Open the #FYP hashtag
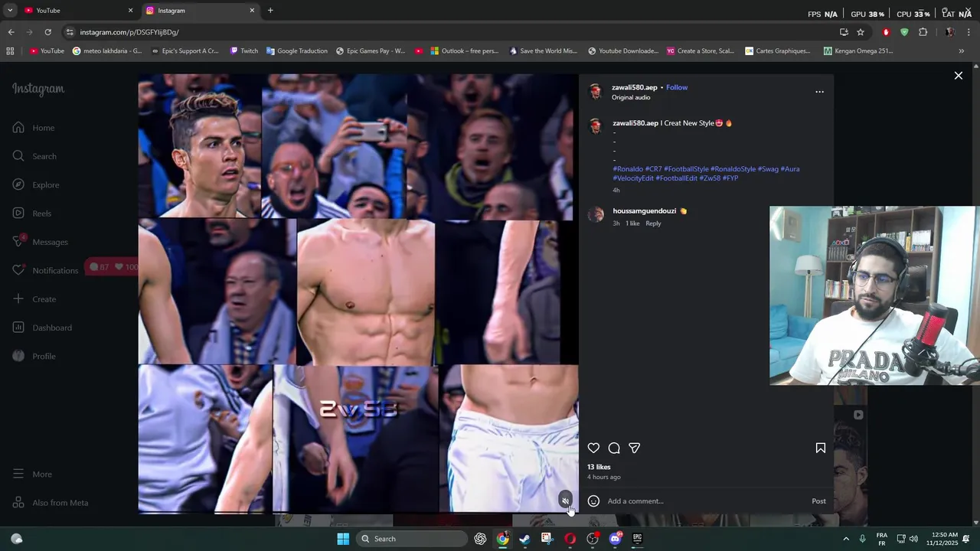 [730, 178]
